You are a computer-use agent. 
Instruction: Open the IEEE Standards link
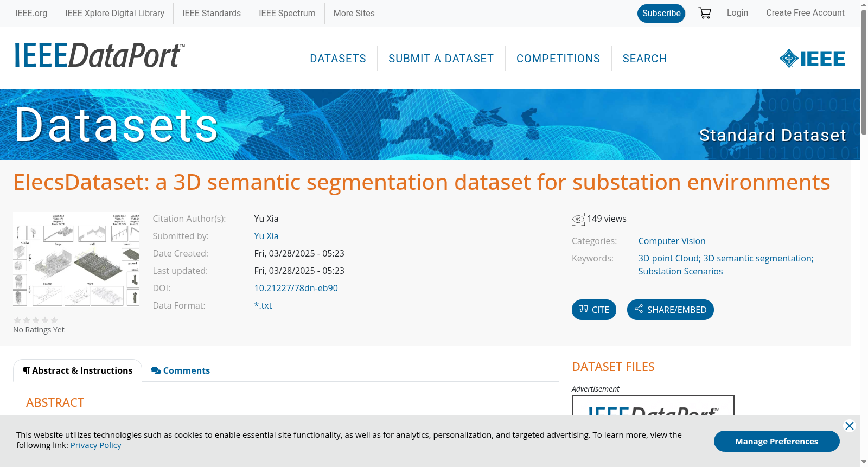coord(212,14)
